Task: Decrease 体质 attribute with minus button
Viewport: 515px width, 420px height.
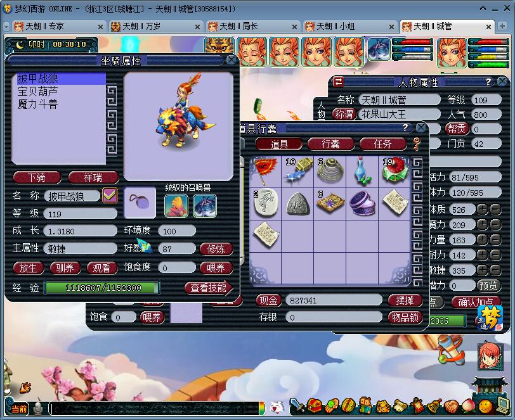Action: point(495,209)
